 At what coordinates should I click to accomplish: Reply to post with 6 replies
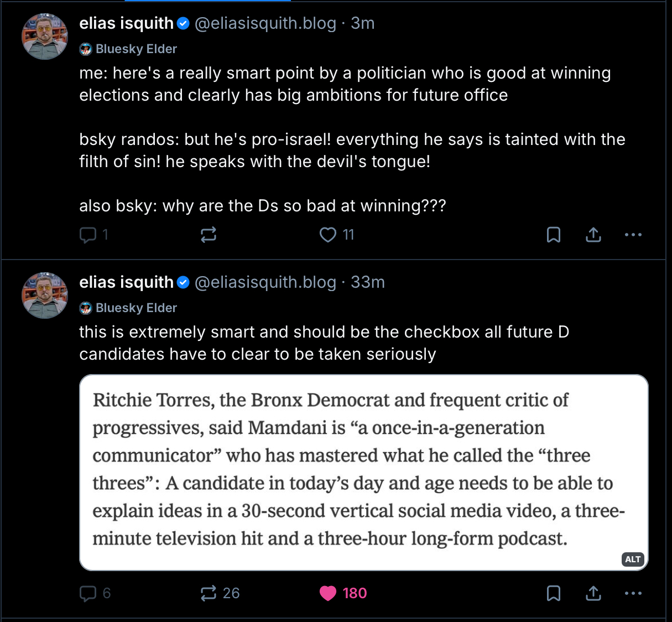(88, 594)
